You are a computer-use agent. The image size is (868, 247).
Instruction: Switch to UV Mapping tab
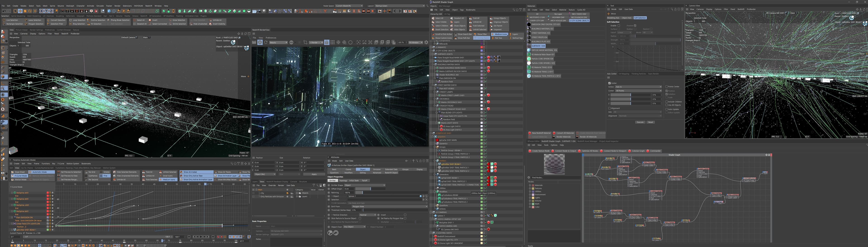pyautogui.click(x=624, y=73)
